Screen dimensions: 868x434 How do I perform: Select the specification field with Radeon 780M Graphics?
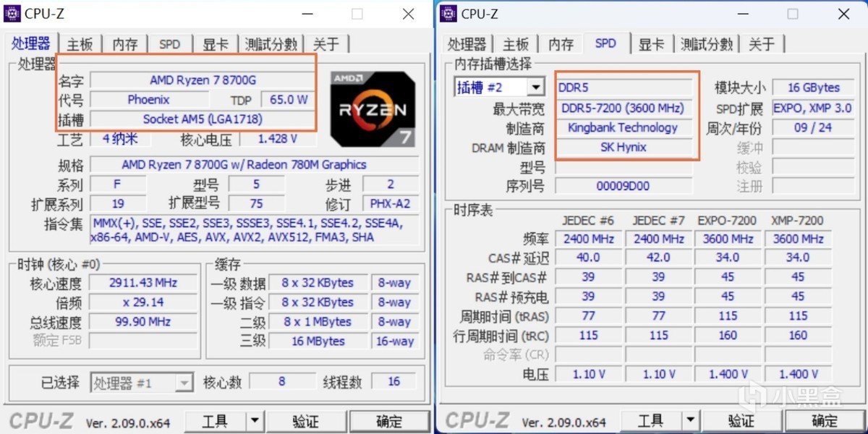(254, 165)
